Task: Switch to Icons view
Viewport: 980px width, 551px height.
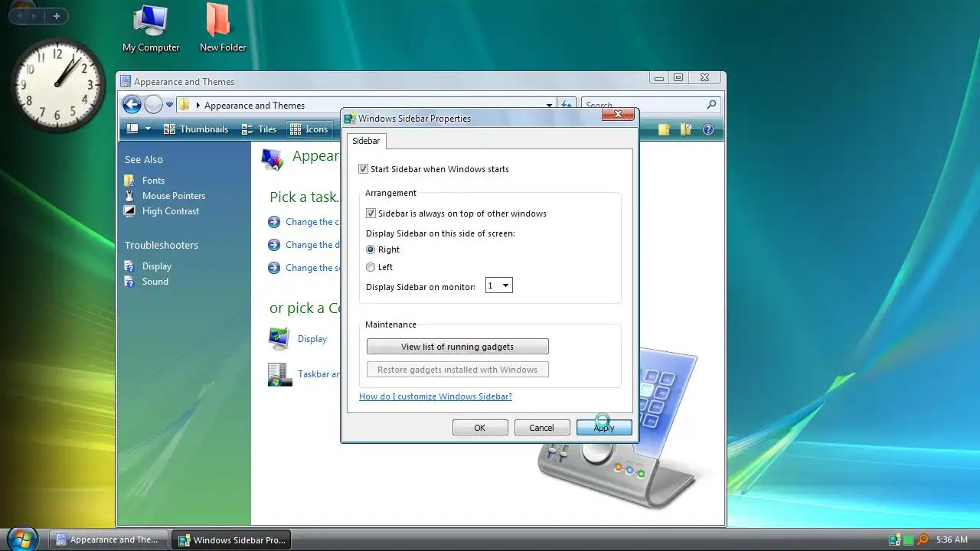Action: click(309, 129)
